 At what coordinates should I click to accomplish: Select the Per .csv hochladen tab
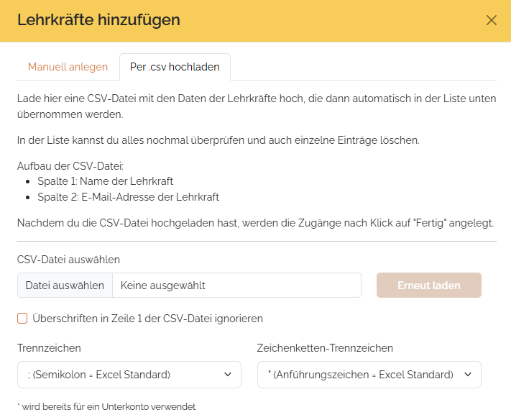pos(175,67)
